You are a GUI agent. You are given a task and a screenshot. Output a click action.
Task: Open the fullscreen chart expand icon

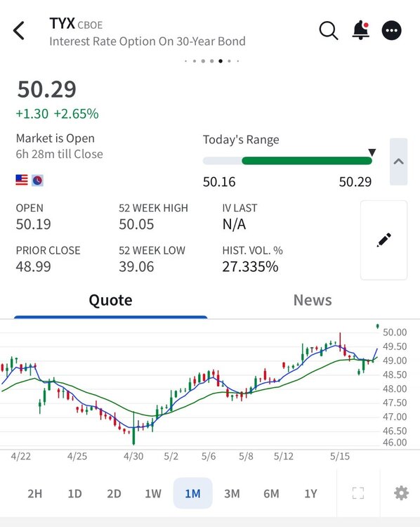coord(357,493)
